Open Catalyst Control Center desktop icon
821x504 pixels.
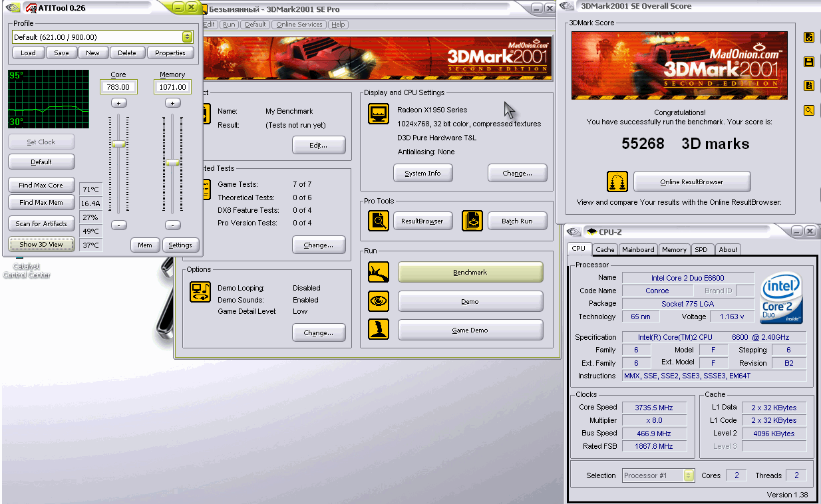[27, 270]
